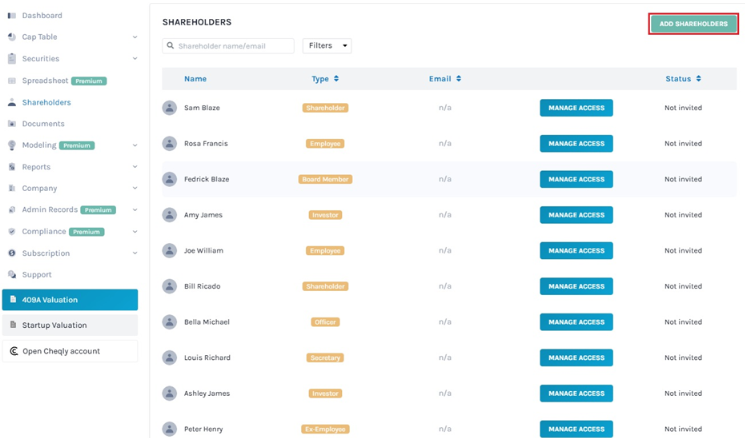Click the search magnifier icon

(170, 46)
